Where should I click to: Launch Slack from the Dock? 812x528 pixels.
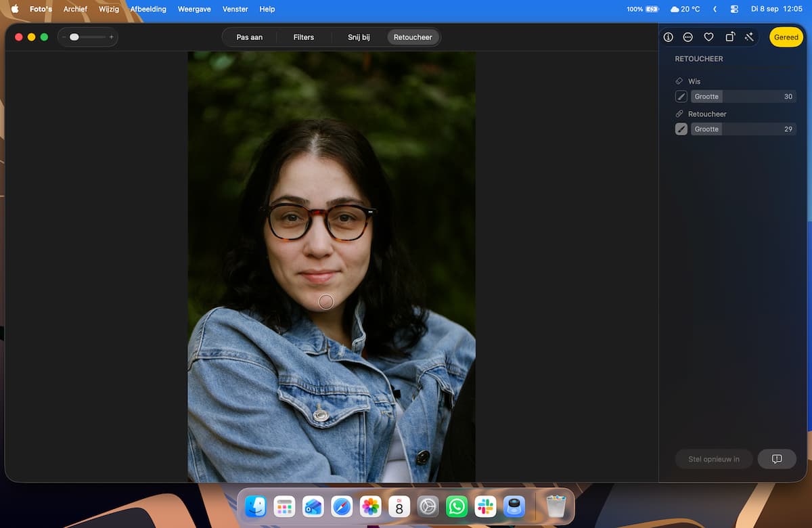click(486, 506)
